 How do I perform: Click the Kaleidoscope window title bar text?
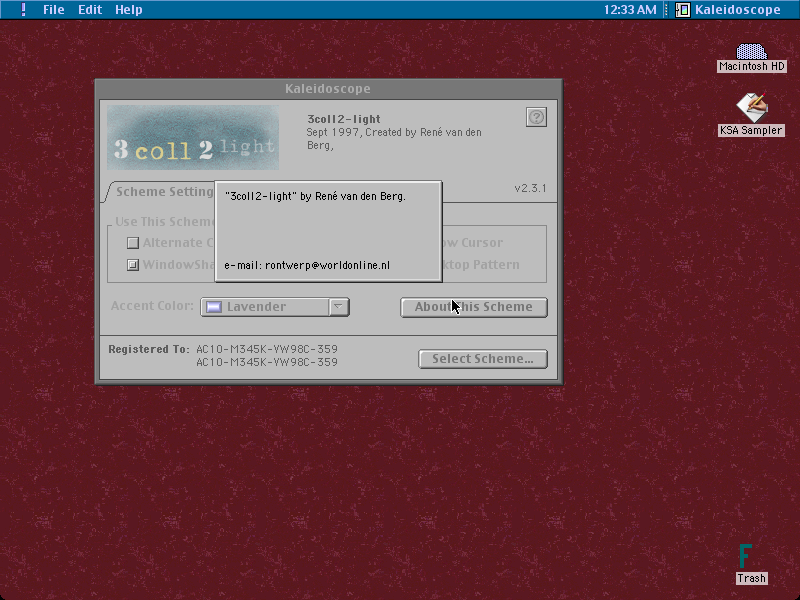[x=328, y=89]
